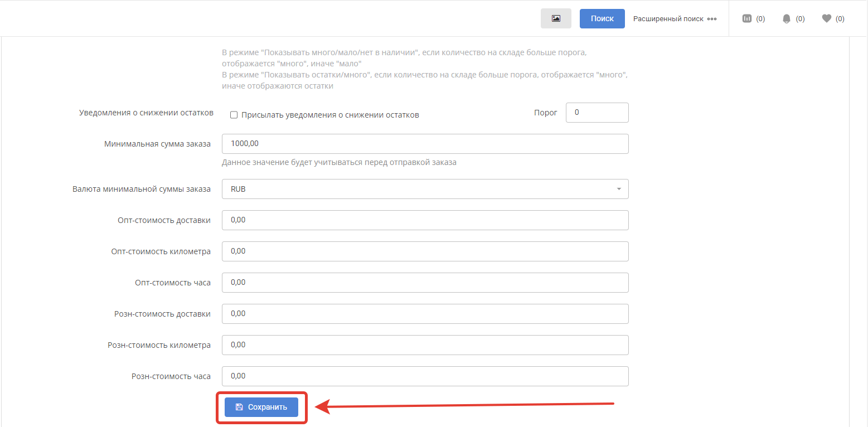
Task: Click the image search icon button
Action: [x=556, y=18]
